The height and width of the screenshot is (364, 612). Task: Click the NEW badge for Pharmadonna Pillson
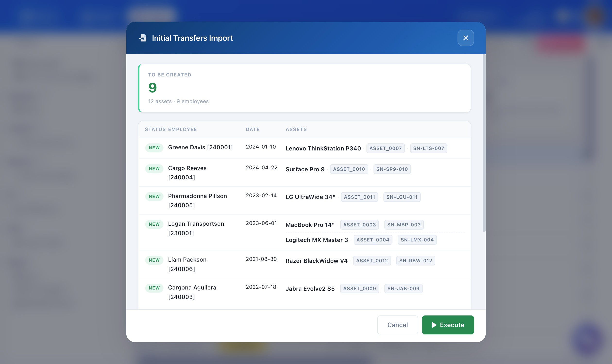point(154,197)
